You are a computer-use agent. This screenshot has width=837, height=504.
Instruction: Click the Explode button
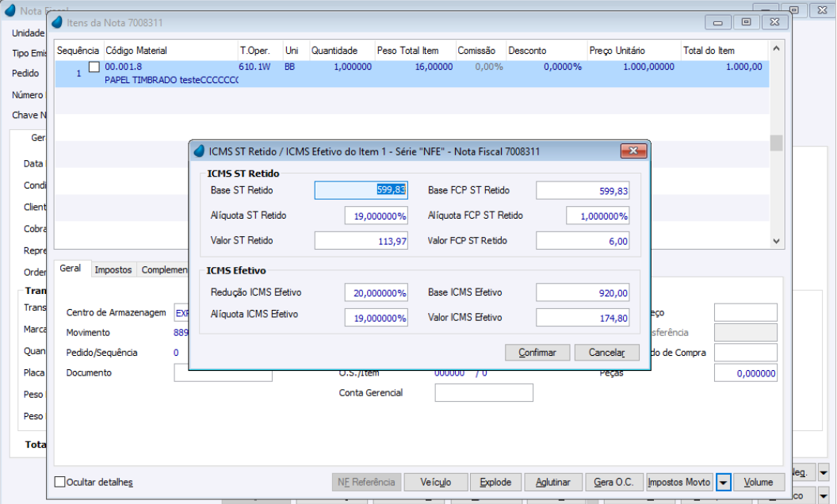[x=495, y=482]
